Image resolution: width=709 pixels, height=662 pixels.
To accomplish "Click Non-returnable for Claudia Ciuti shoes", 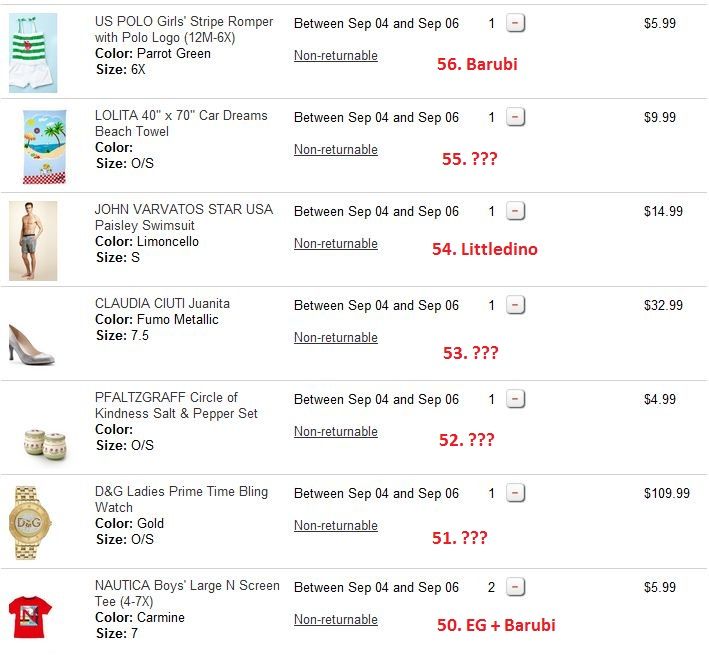I will point(335,338).
